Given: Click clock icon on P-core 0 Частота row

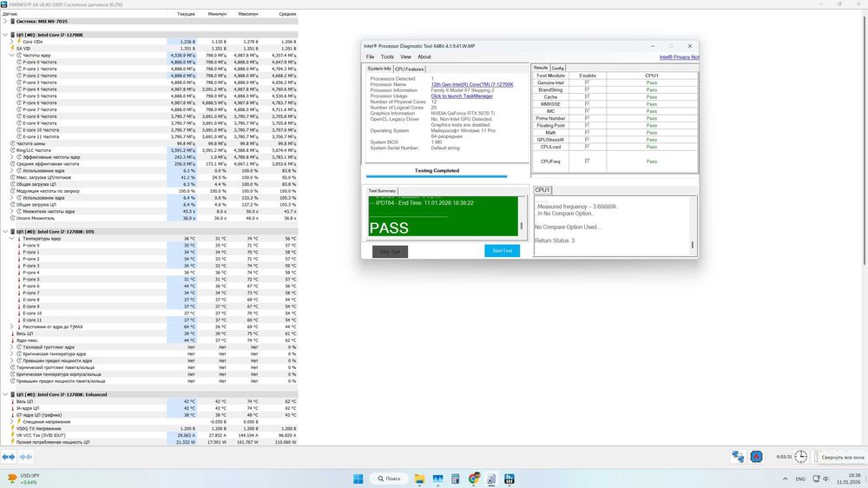Looking at the screenshot, I should tap(19, 62).
